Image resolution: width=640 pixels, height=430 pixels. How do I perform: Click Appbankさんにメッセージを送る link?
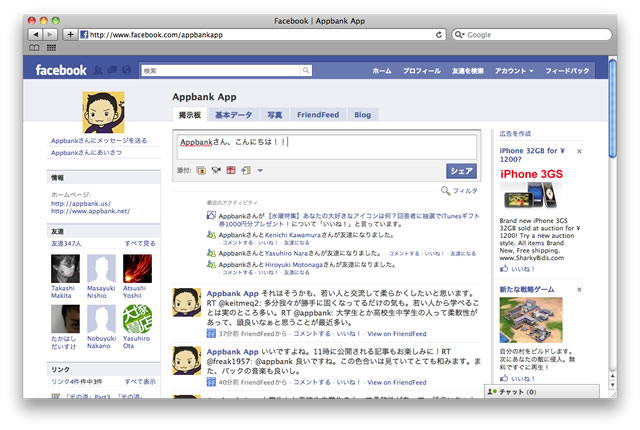tap(99, 141)
